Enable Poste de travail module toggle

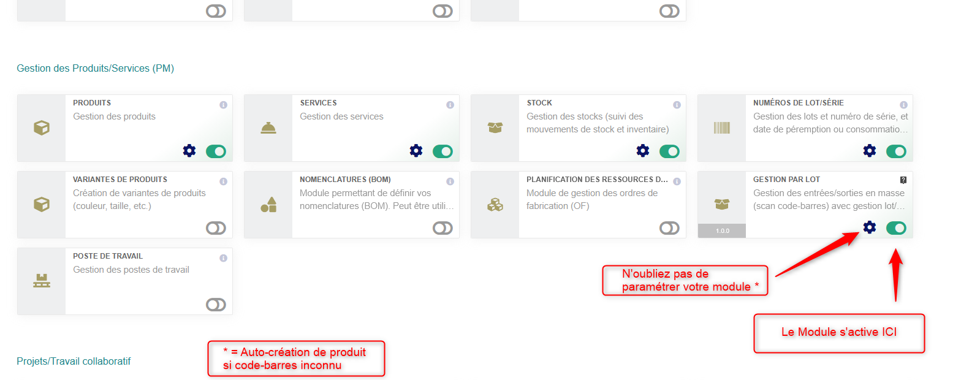[216, 305]
